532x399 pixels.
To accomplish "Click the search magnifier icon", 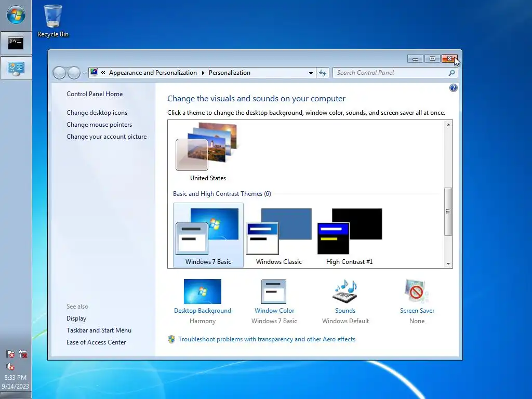I will (451, 73).
